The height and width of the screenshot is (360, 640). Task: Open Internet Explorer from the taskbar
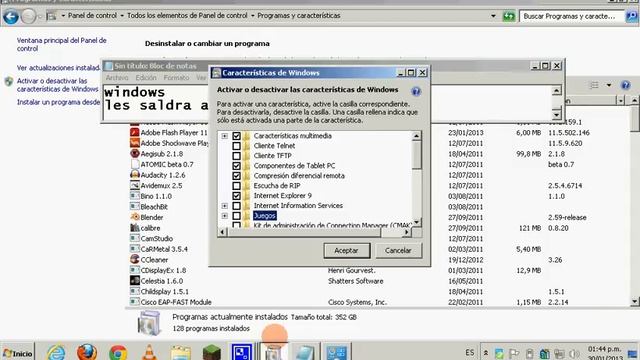[x=56, y=352]
